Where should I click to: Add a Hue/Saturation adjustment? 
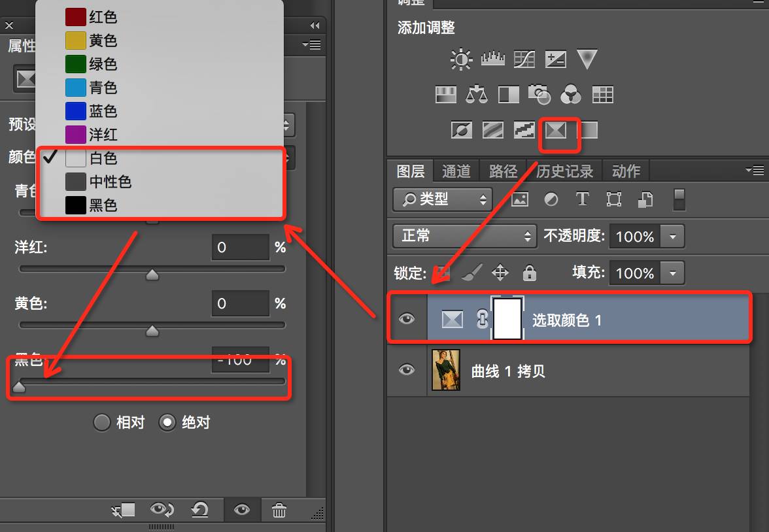click(446, 94)
